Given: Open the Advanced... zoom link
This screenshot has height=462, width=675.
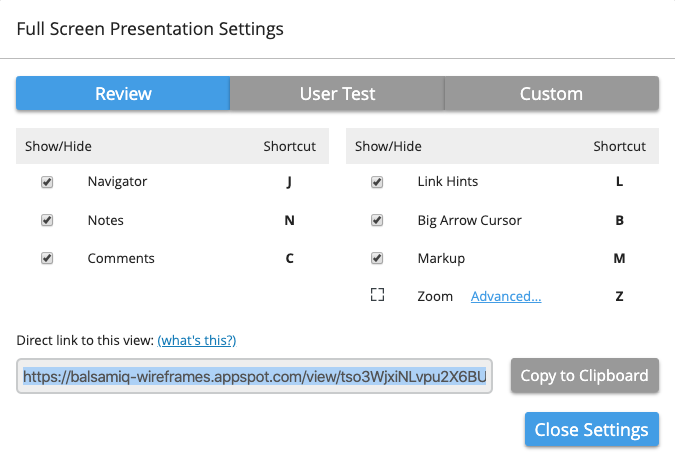Looking at the screenshot, I should 506,296.
